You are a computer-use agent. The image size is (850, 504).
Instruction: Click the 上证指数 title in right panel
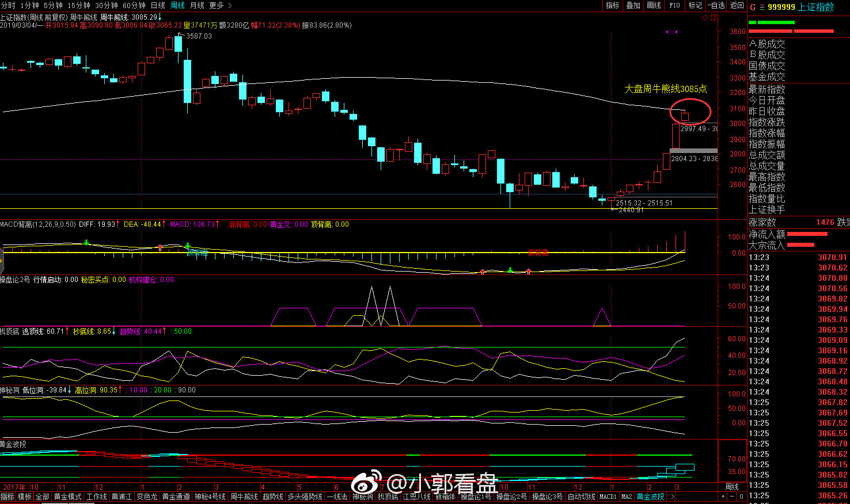point(816,7)
